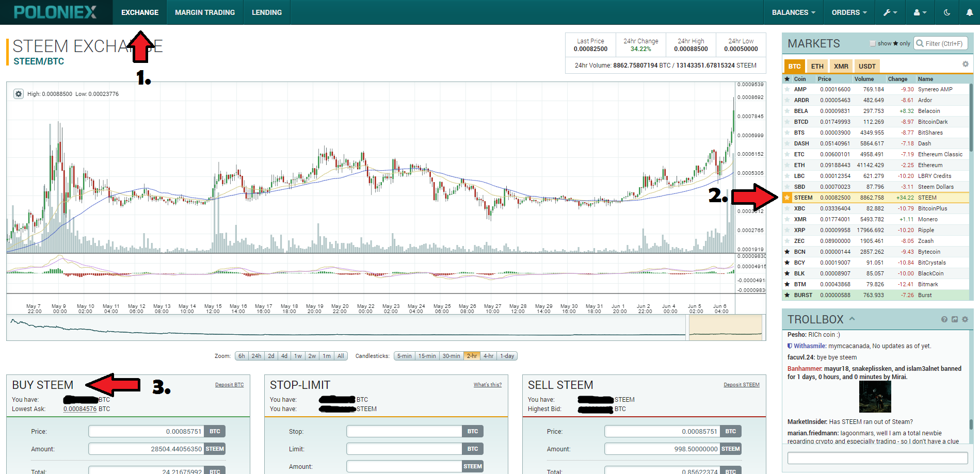Click the Deposit BTC link
Screen dimensions: 980x474
[229, 385]
